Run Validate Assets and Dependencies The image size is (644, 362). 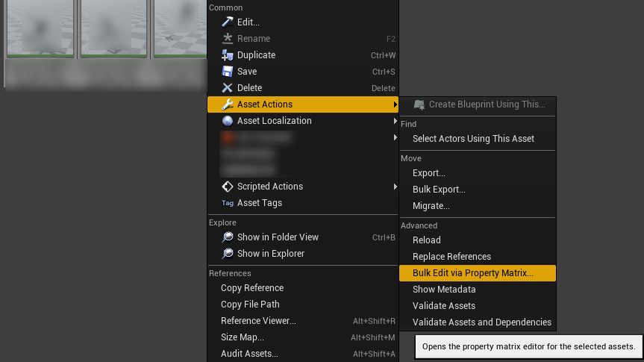tap(481, 322)
